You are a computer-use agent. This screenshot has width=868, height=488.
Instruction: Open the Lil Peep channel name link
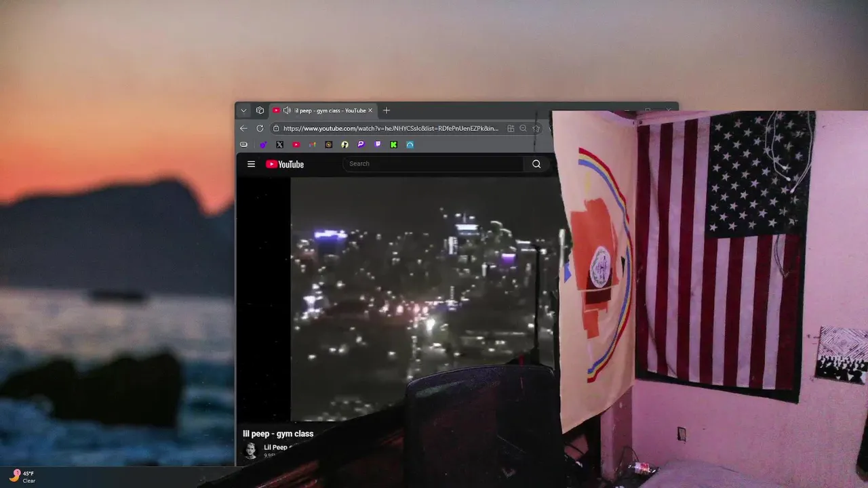276,447
